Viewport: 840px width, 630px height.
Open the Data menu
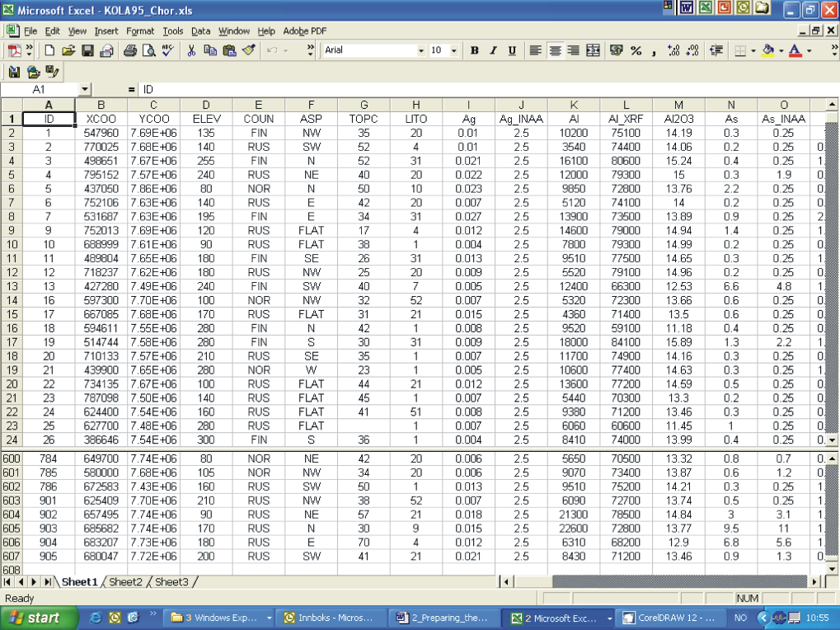(x=200, y=31)
